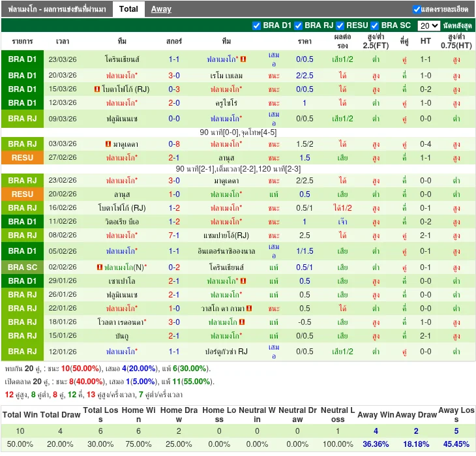The image size is (476, 456).
Task: Open the 0-8 score link on 03/03/26
Action: click(174, 144)
